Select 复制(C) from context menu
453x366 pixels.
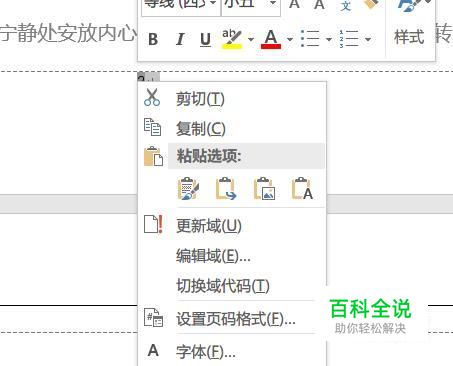click(201, 128)
